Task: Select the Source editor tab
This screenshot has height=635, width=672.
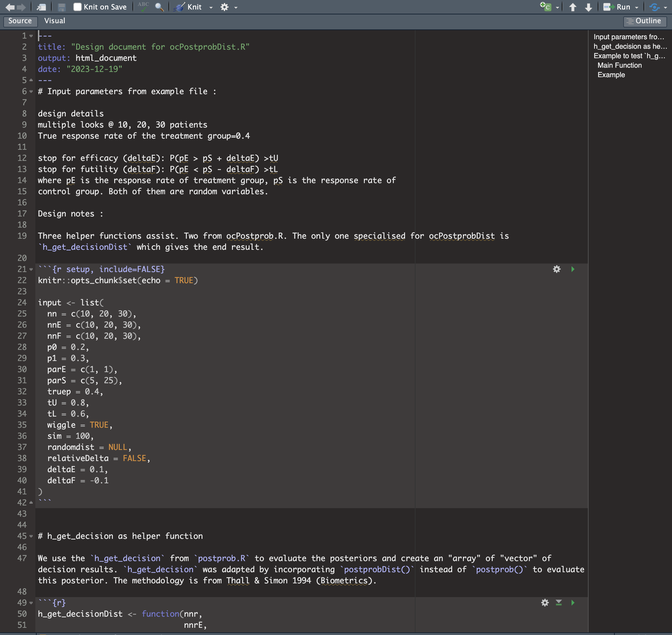Action: coord(20,21)
